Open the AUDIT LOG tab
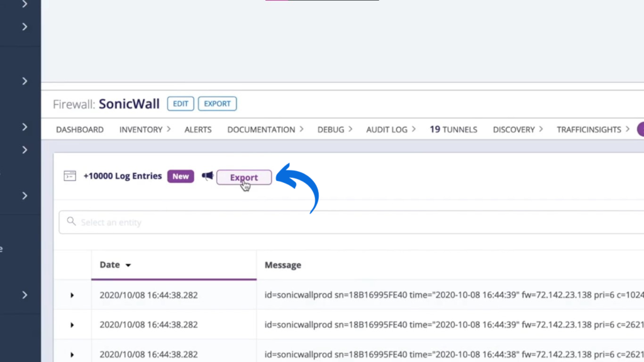This screenshot has width=644, height=362. [x=387, y=129]
